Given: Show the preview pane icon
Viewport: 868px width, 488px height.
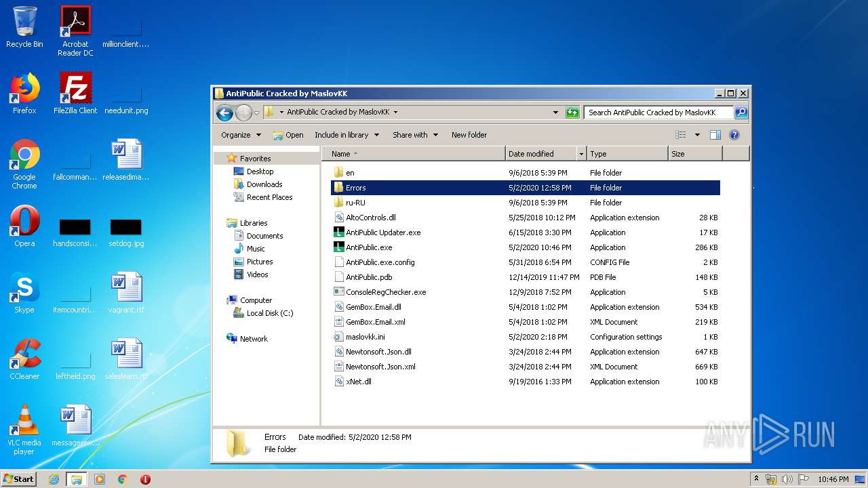Looking at the screenshot, I should click(x=715, y=135).
